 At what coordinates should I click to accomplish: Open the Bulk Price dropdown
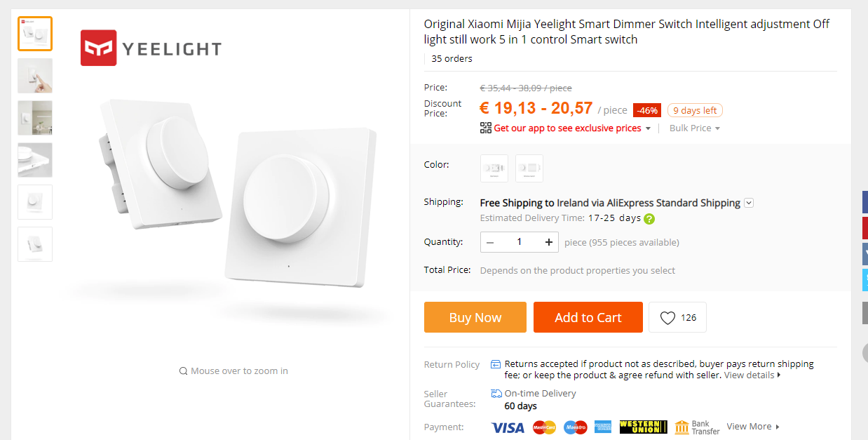click(x=695, y=128)
